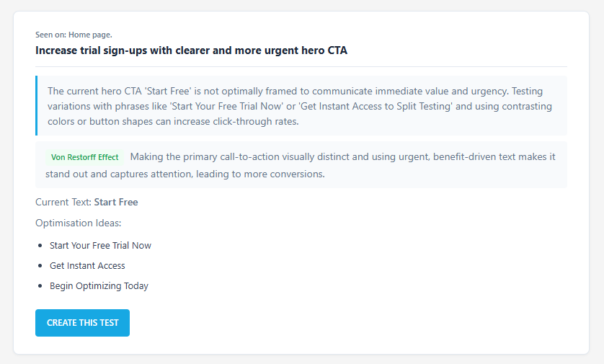Click the blue left border of description box

[36, 106]
